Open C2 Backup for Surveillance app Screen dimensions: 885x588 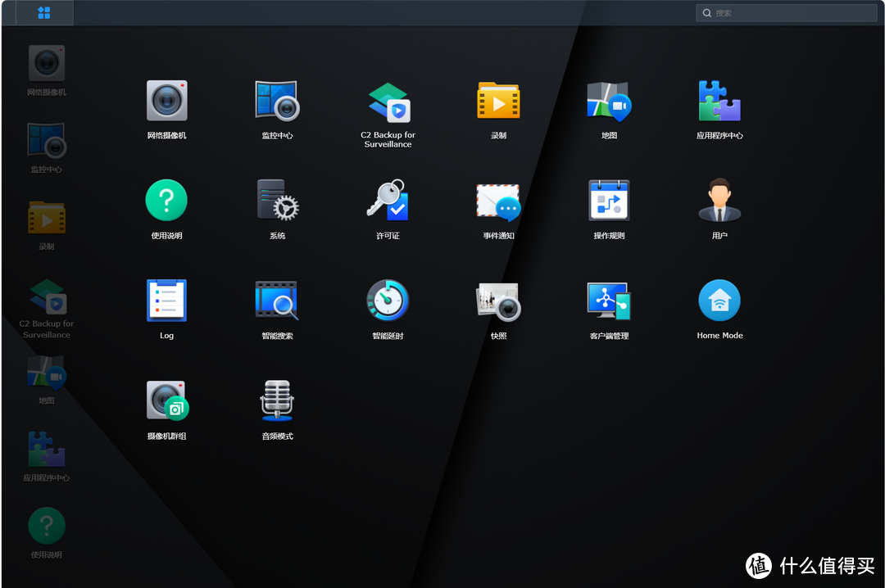pos(388,102)
